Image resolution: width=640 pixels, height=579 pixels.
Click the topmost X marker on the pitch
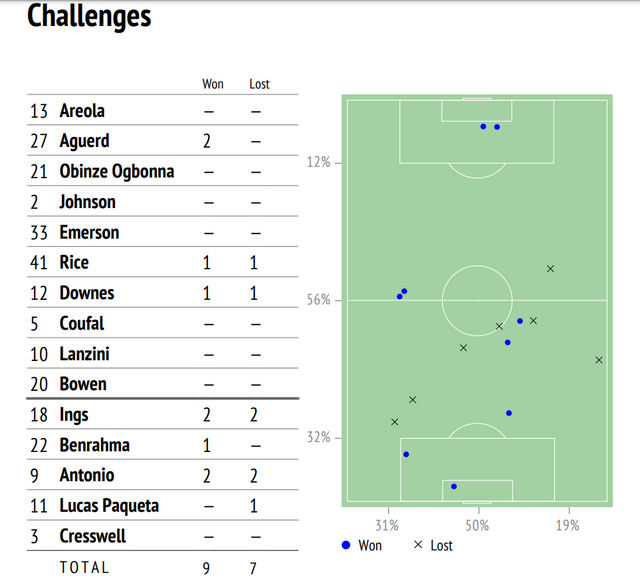[550, 269]
